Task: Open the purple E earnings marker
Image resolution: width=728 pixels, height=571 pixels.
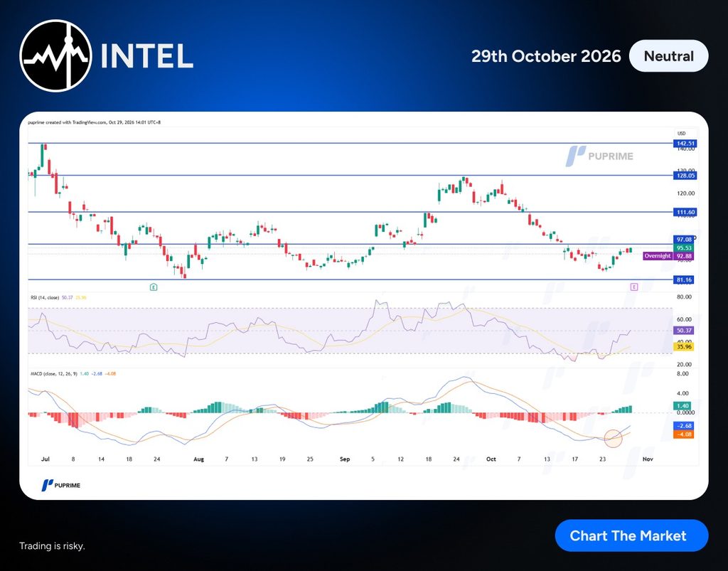Action: 634,287
